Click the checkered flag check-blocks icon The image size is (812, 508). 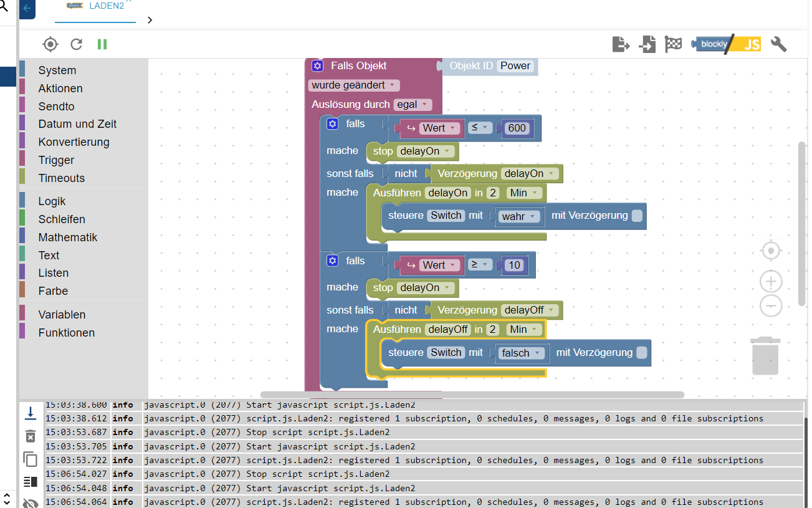click(674, 44)
